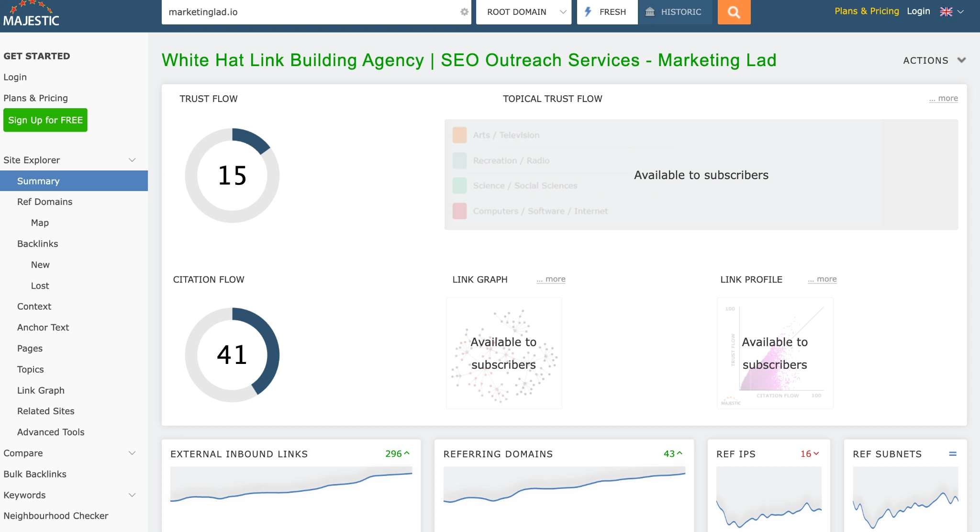Click the Sign Up for FREE button
This screenshot has width=980, height=532.
coord(45,120)
